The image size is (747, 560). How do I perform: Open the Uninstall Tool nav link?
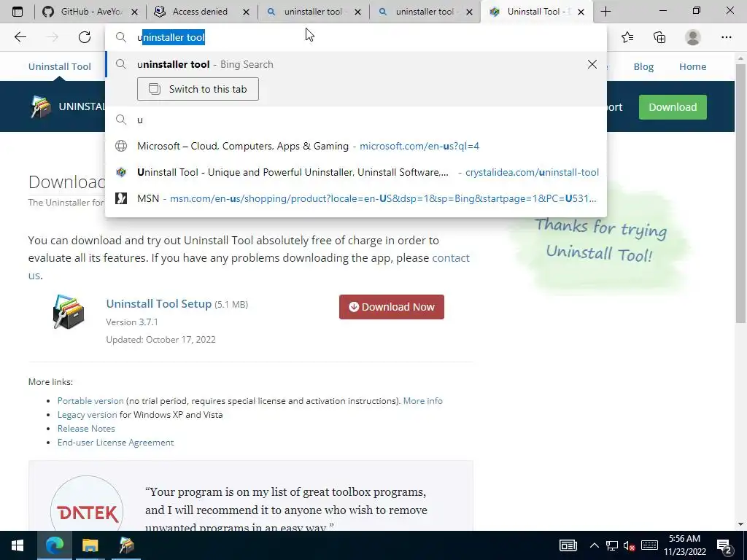coord(60,66)
